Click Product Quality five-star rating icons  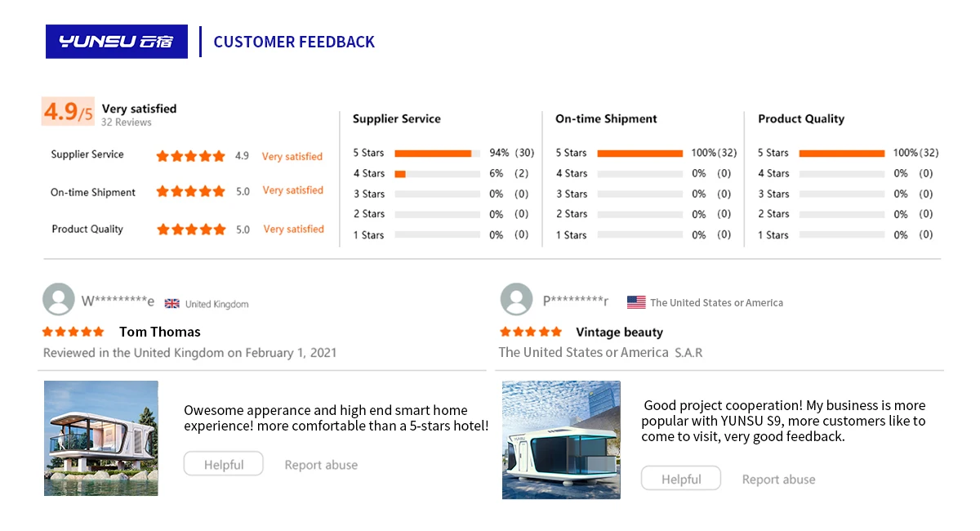tap(191, 230)
